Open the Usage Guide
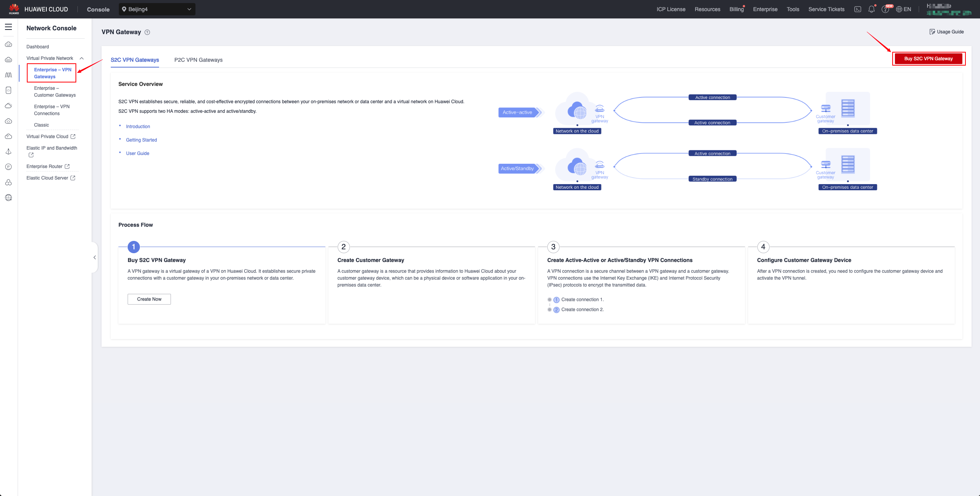 pos(946,32)
